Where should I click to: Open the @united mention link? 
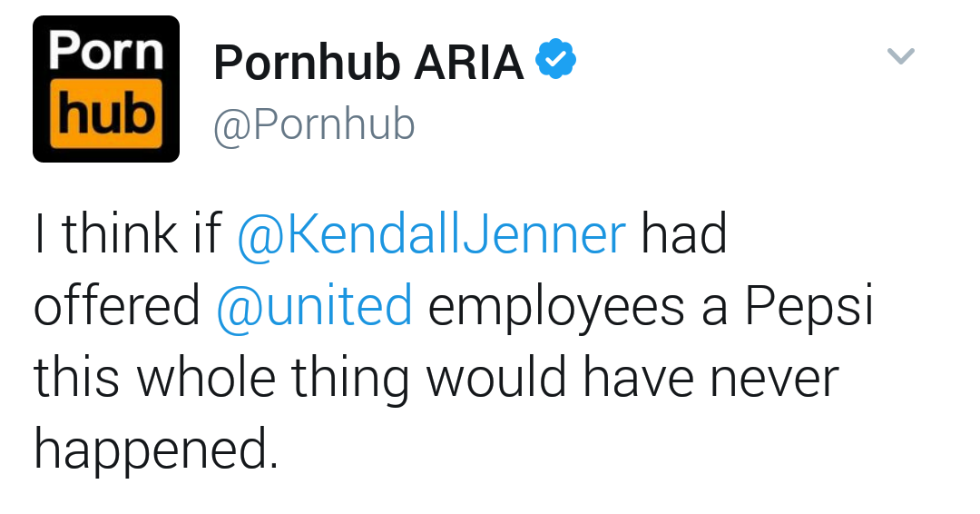point(315,305)
